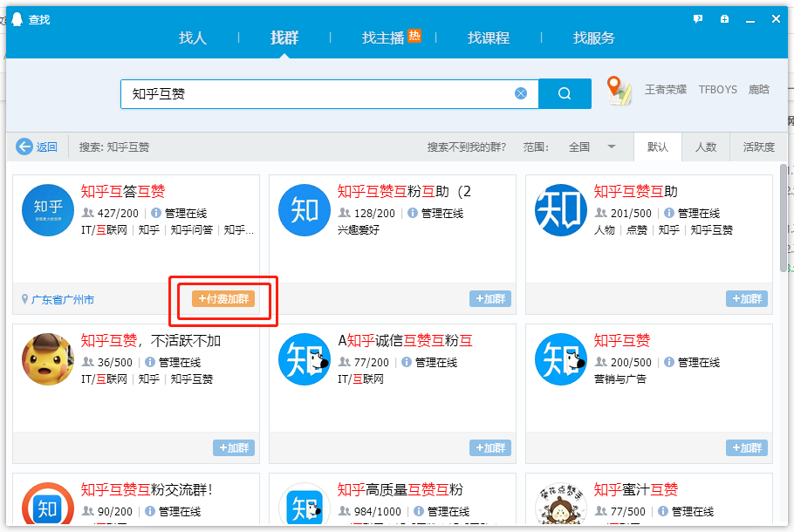Viewport: 794px width, 532px height.
Task: Click the back arrow icon
Action: (x=24, y=147)
